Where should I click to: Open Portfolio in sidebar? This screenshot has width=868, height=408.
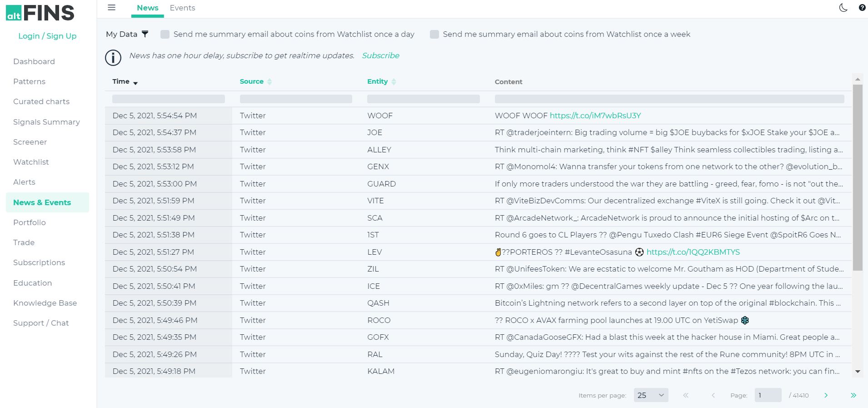tap(30, 222)
